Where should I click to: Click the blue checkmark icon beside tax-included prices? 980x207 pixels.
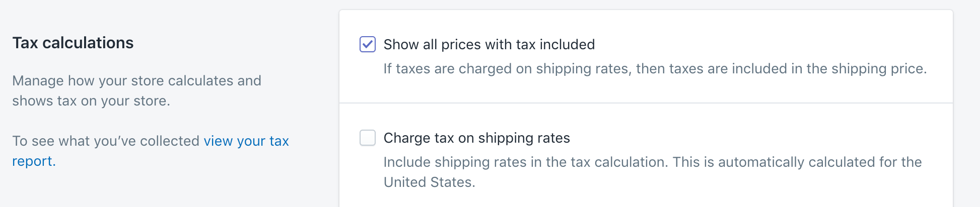point(368,44)
